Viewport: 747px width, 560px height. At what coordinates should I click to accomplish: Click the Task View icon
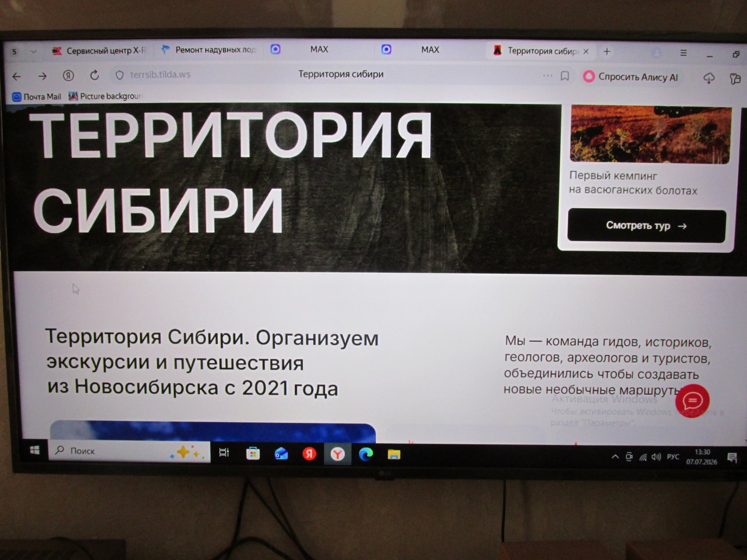pyautogui.click(x=224, y=452)
